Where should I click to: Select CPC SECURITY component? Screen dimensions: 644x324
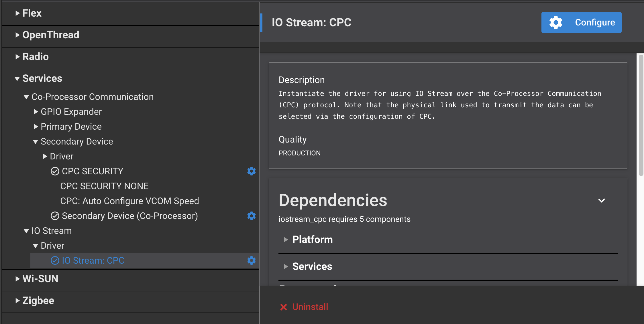(93, 171)
